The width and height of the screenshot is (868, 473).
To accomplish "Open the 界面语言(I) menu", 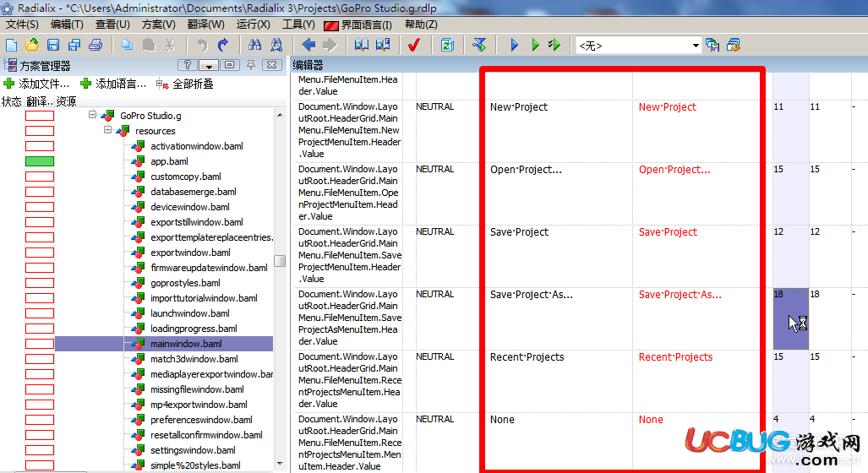I will (x=358, y=24).
